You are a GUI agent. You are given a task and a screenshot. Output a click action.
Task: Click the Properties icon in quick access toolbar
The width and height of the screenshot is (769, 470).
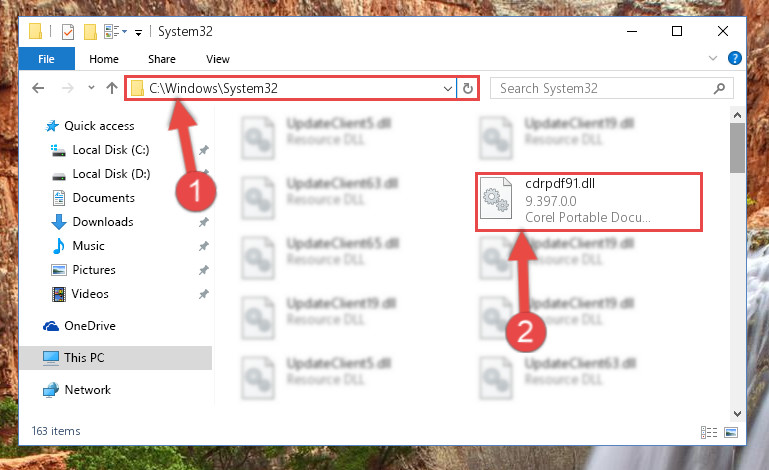click(68, 32)
